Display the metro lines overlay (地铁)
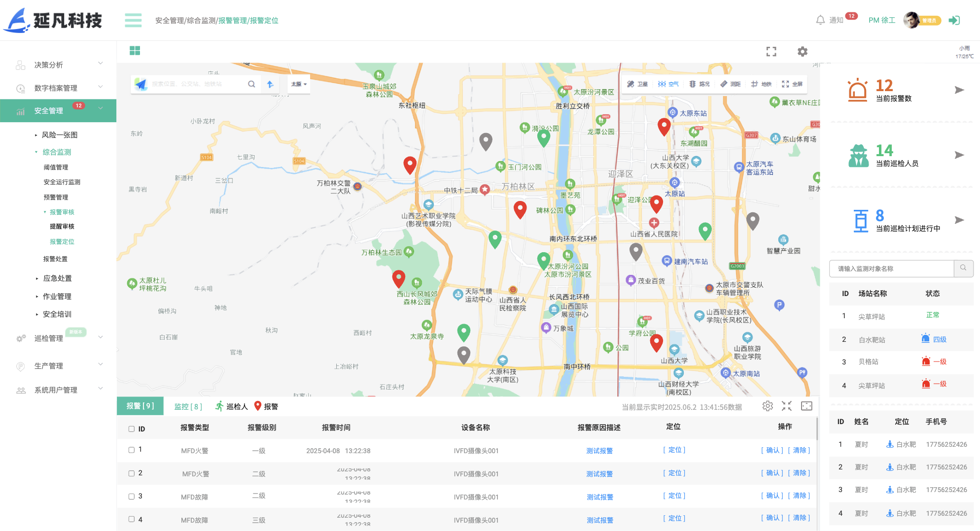980x531 pixels. click(x=761, y=84)
